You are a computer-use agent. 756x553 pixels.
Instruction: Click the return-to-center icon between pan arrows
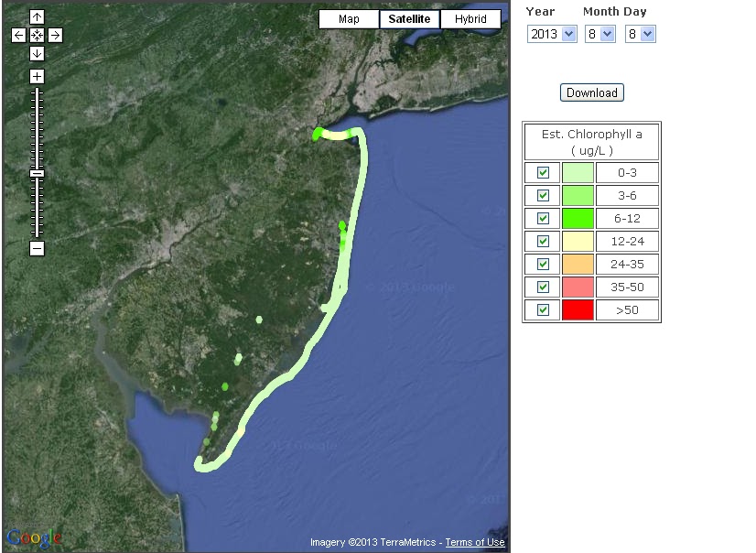point(37,35)
